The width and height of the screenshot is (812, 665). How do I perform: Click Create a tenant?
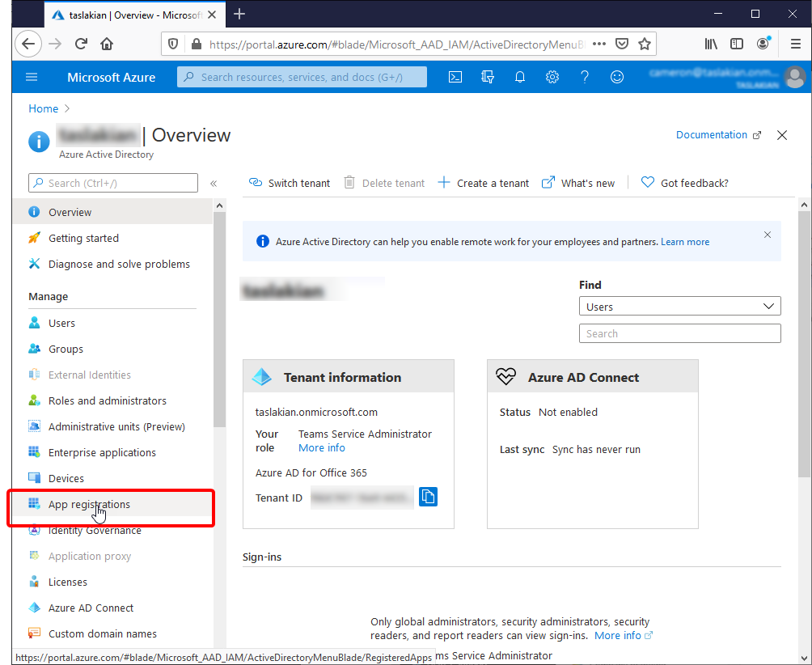coord(484,184)
